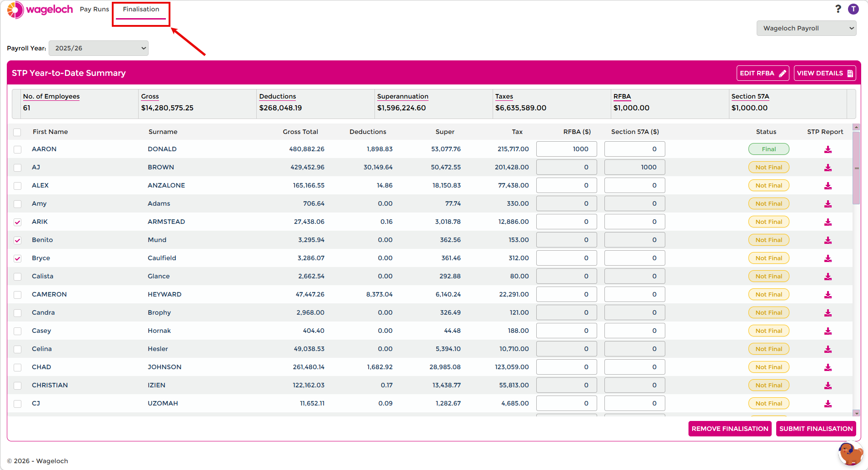Download STP report for Celina Hesler
This screenshot has width=868, height=470.
828,349
